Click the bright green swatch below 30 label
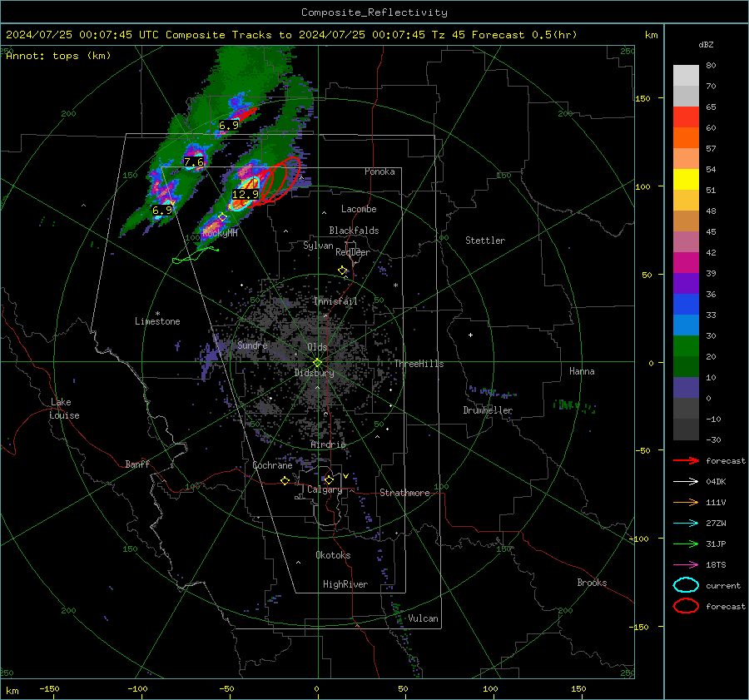749x700 pixels. click(x=686, y=346)
